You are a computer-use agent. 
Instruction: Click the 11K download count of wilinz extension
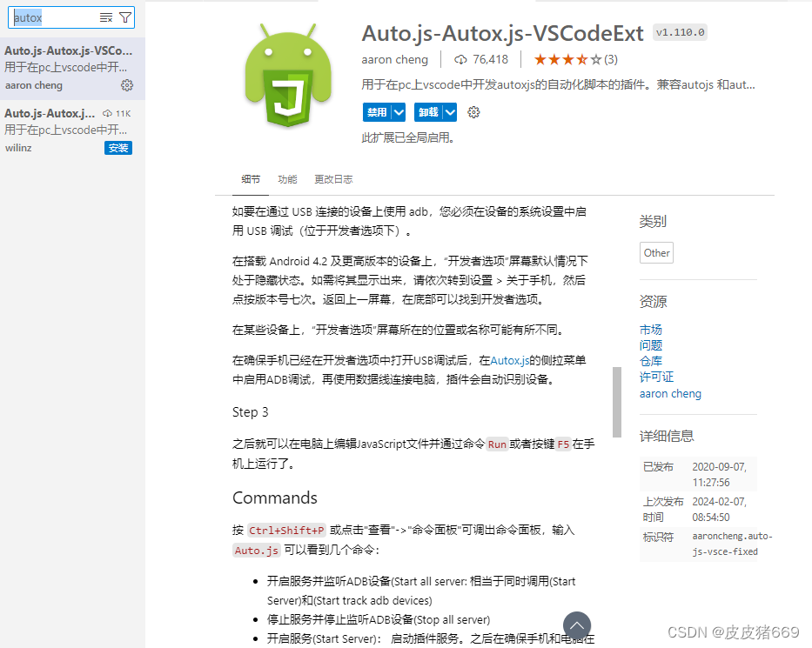[x=117, y=113]
